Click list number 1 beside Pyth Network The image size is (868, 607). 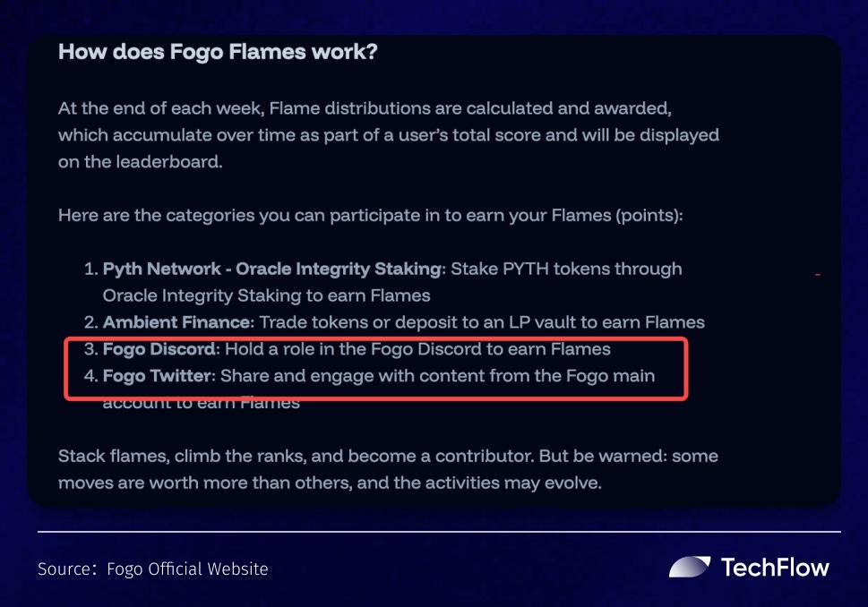click(90, 269)
